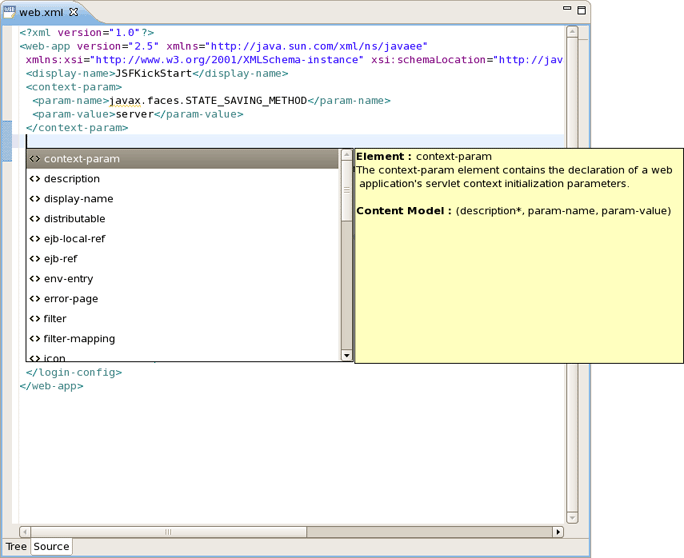Screen dimensions: 684x558
Task: Pick ejb-ref in the autocomplete popup
Action: tap(60, 259)
